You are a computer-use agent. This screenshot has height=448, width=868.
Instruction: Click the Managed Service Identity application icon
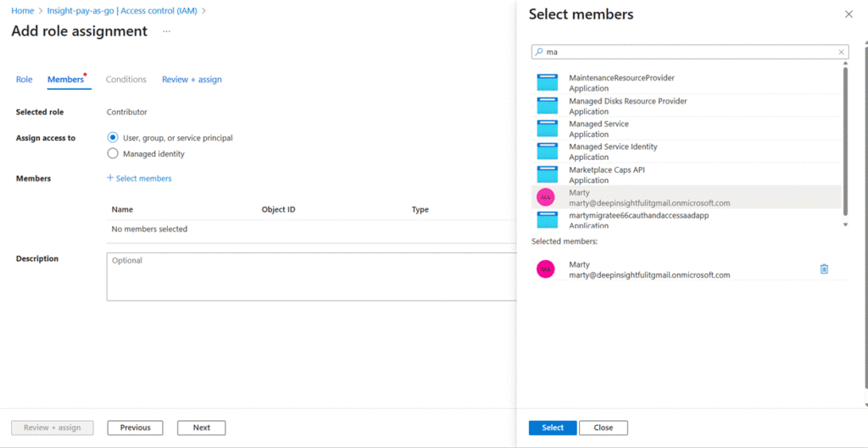coord(548,152)
